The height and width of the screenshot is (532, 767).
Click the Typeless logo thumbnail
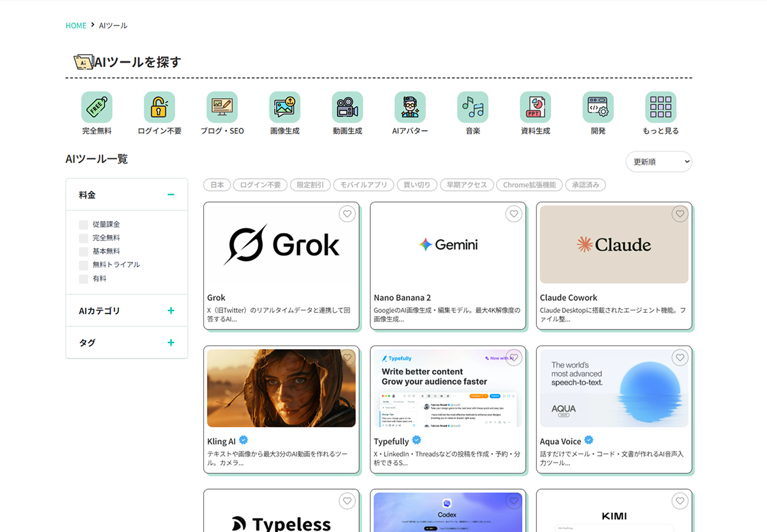[281, 512]
